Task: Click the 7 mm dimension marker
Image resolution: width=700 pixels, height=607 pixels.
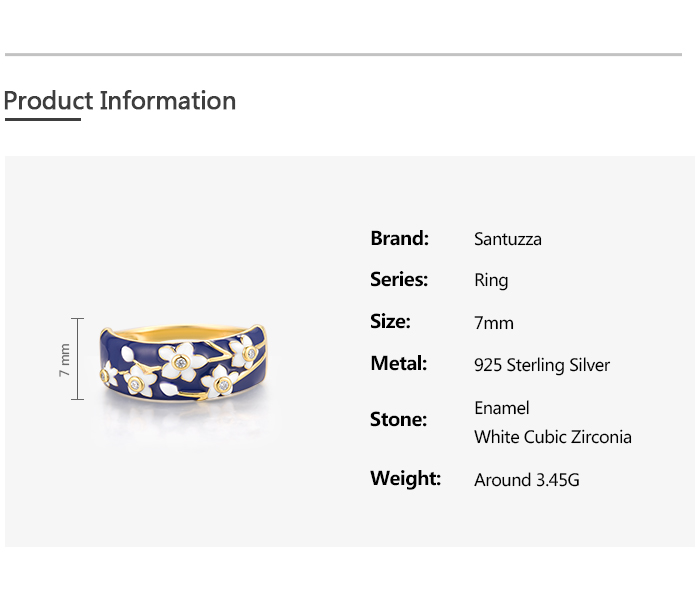Action: 66,359
